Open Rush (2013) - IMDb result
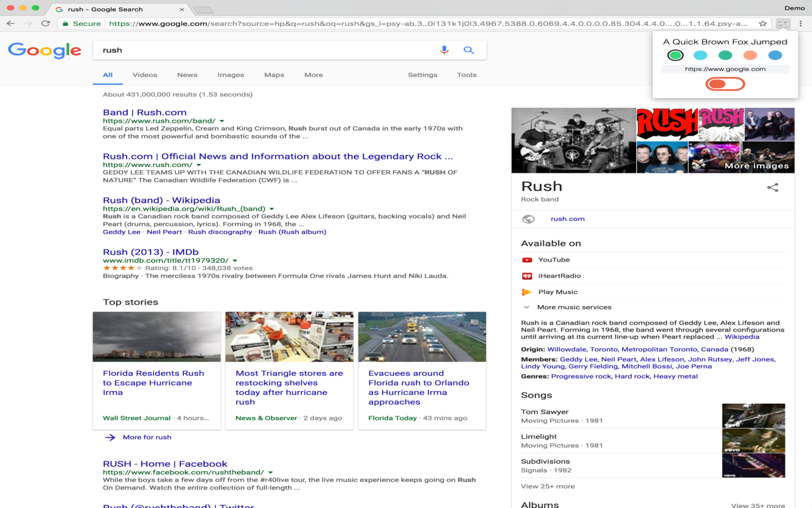 [150, 252]
